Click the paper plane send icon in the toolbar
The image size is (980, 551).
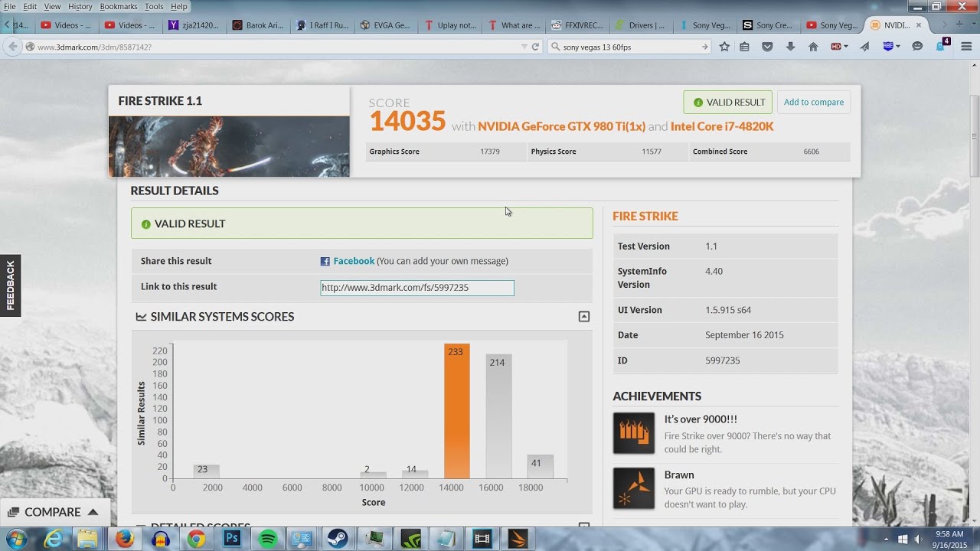864,47
